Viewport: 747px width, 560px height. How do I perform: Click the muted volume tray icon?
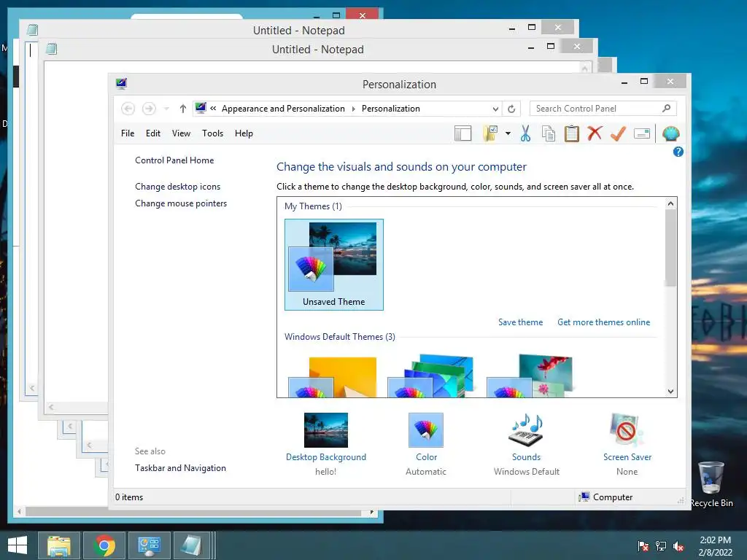(678, 547)
